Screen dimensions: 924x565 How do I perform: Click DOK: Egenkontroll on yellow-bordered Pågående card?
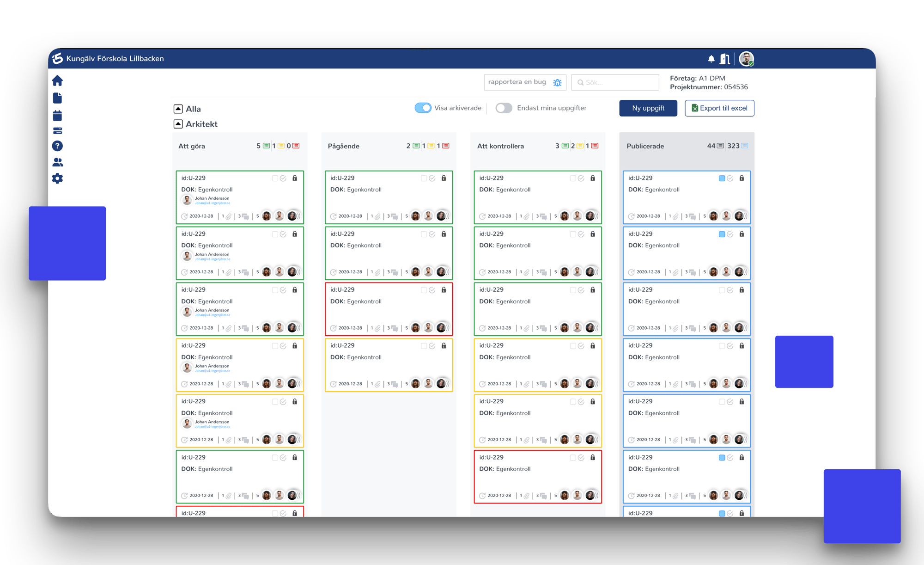[x=356, y=357]
